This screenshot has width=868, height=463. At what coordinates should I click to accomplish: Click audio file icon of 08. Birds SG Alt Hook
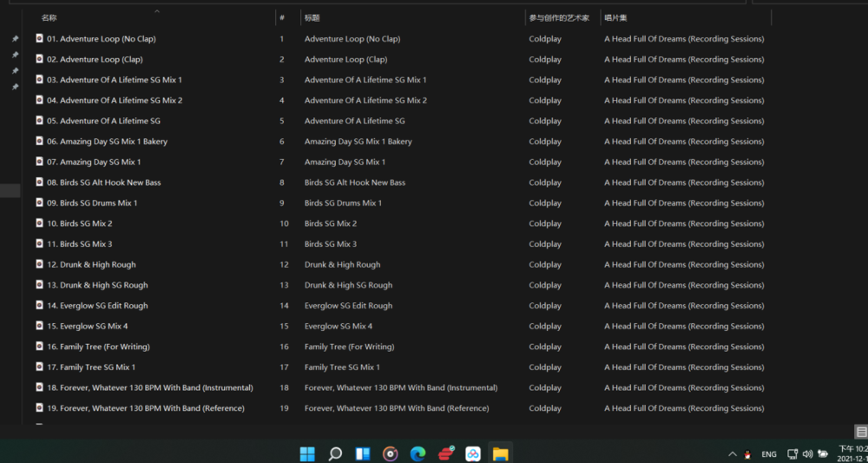click(x=39, y=182)
